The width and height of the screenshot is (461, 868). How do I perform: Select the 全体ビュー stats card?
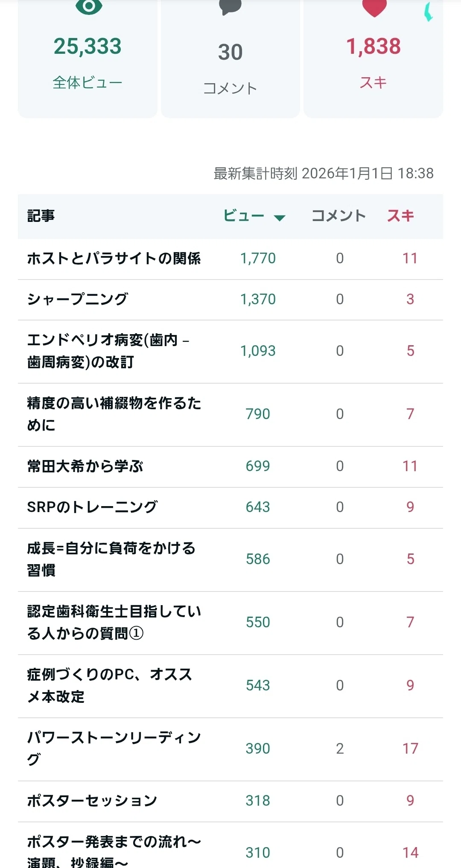coord(88,58)
